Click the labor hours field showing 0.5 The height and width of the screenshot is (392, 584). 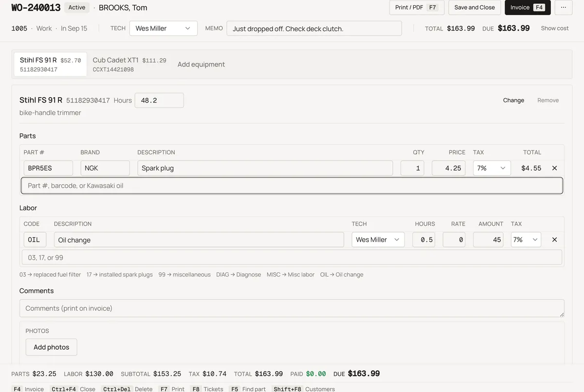click(x=424, y=240)
